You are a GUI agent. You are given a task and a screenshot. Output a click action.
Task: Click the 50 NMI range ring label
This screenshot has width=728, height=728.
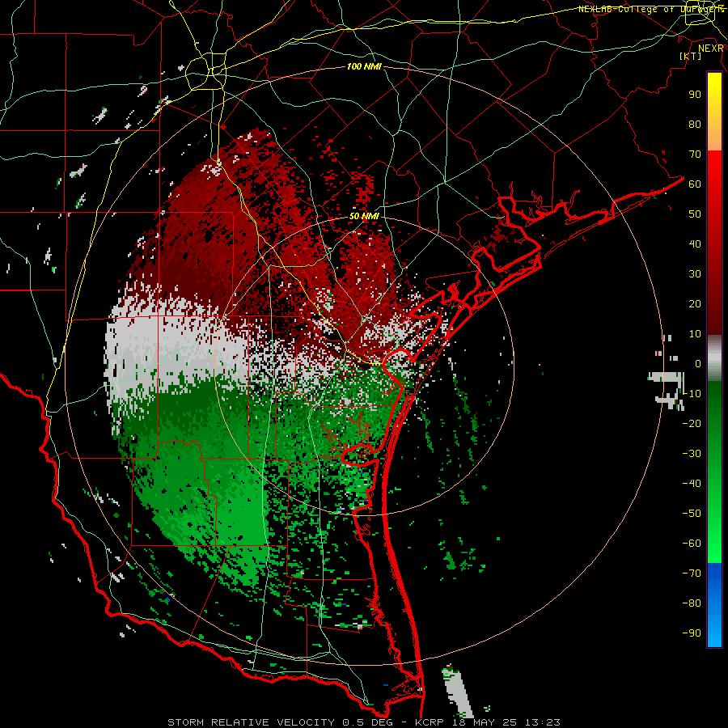tap(364, 216)
